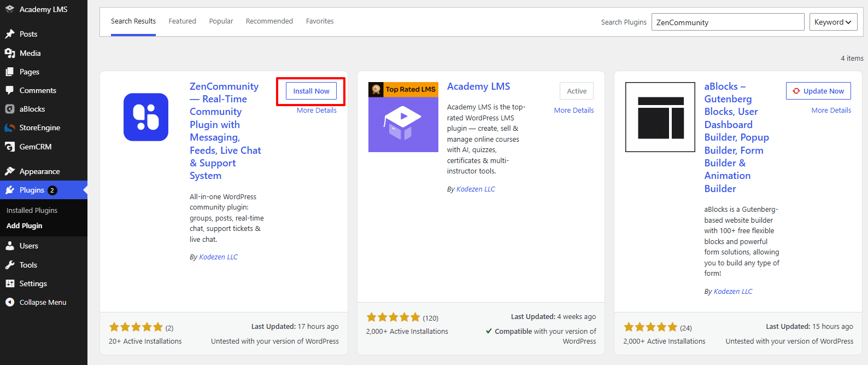
Task: Click the Posts pin icon in sidebar
Action: [10, 34]
